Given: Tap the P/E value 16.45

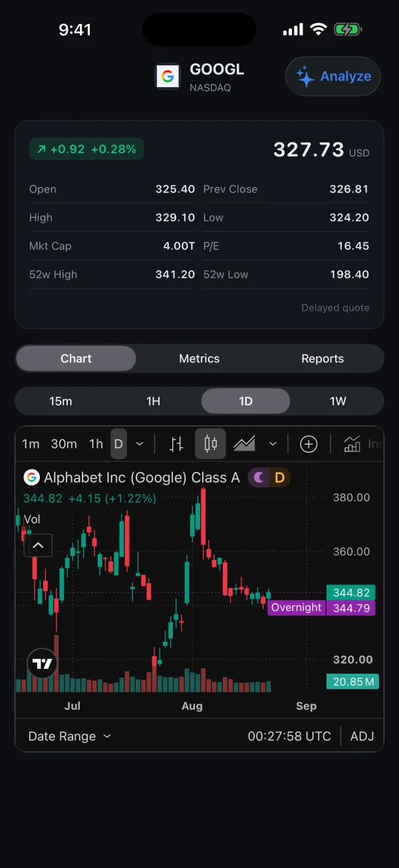Looking at the screenshot, I should pos(353,246).
